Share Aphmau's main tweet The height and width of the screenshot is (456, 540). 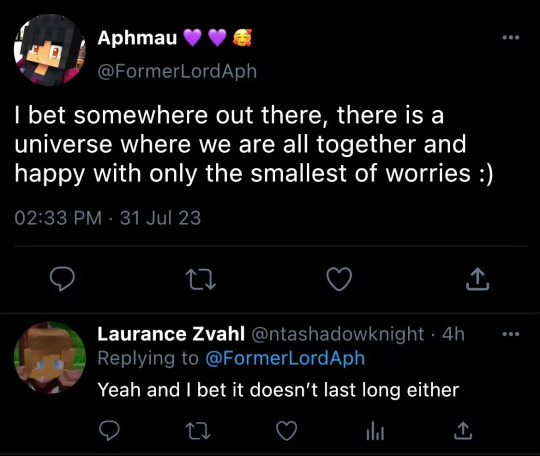478,279
